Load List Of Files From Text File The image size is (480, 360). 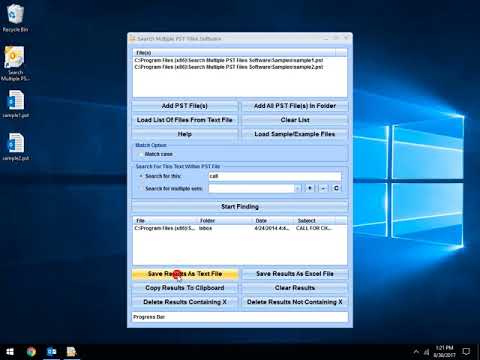(x=185, y=120)
